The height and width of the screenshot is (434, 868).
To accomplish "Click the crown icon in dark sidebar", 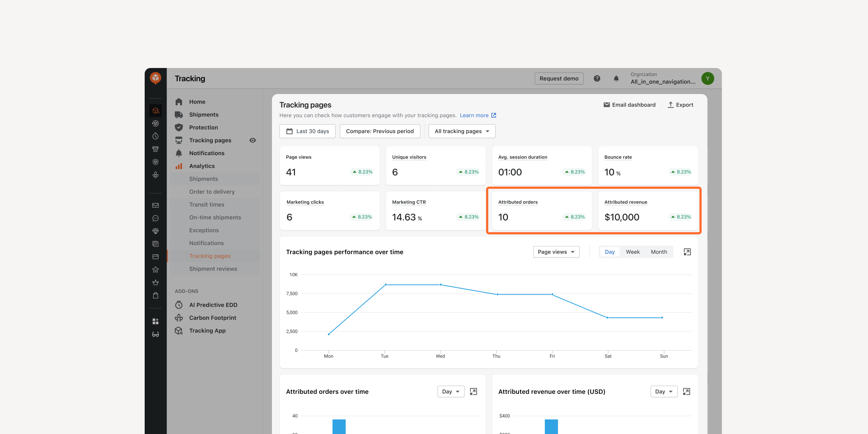I will tap(155, 282).
